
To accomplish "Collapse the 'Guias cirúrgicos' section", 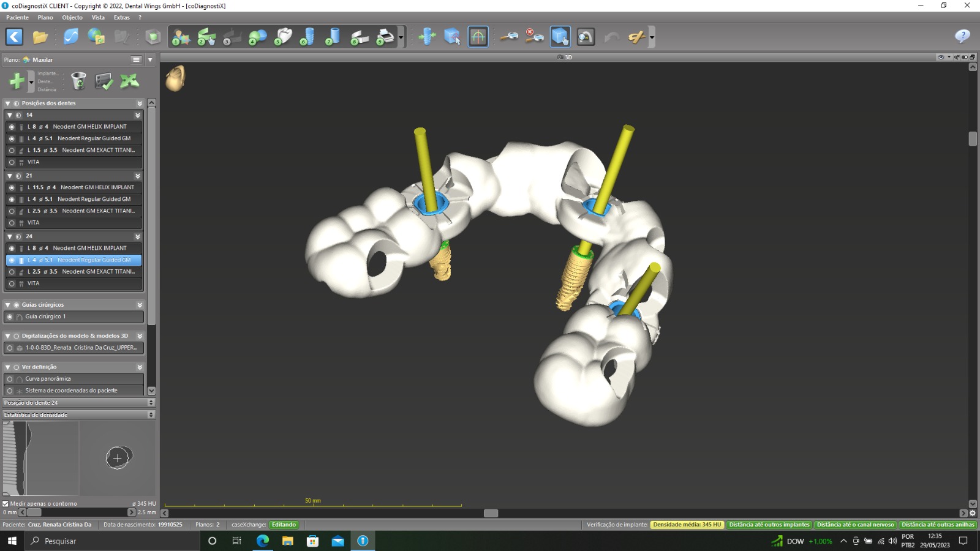I will tap(8, 305).
